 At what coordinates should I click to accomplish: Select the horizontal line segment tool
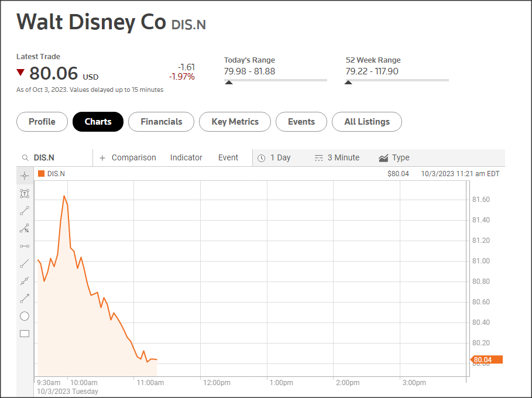[x=25, y=246]
